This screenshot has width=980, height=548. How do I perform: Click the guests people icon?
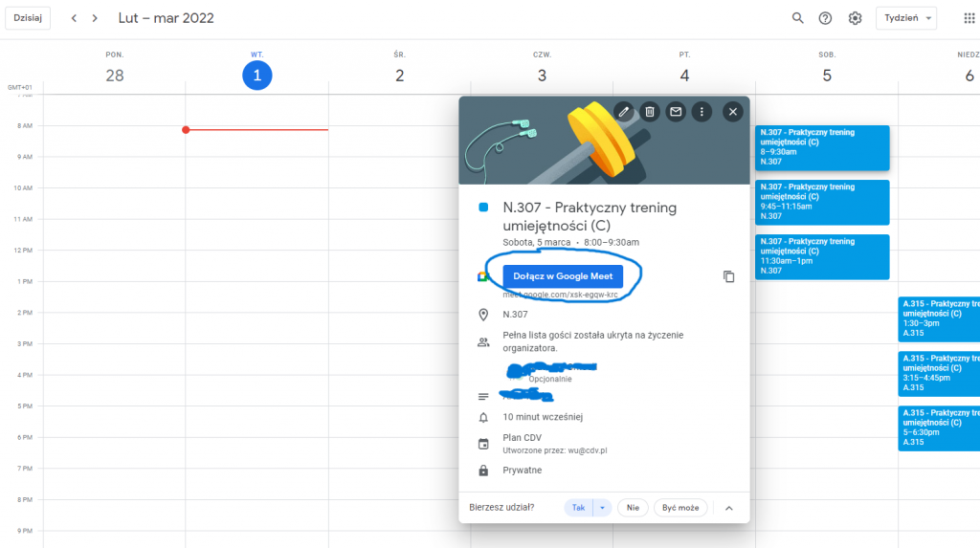tap(483, 341)
